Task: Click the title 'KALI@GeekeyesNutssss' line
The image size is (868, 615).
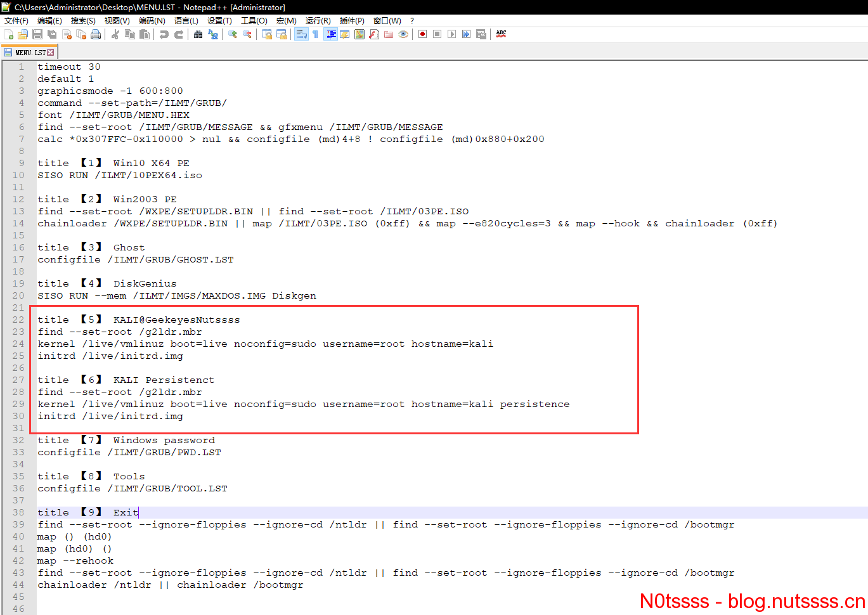Action: coord(139,320)
